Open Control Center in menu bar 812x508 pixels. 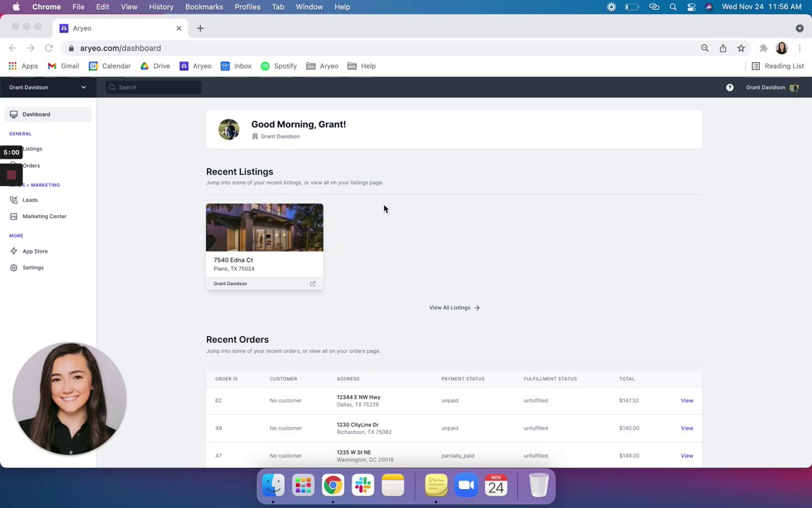(691, 7)
